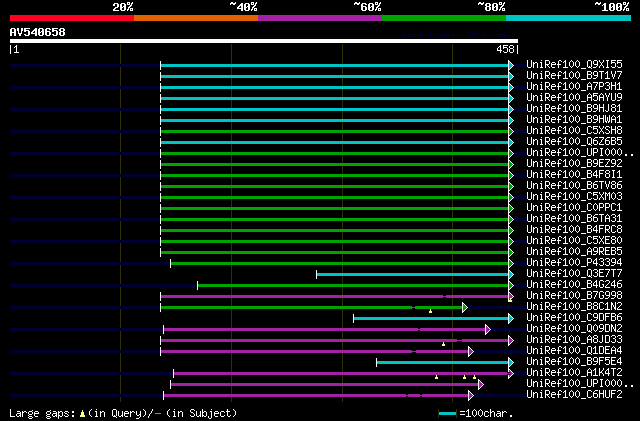The width and height of the screenshot is (640, 421).
Task: Click the green alignment bar for B6TV86
Action: click(335, 187)
